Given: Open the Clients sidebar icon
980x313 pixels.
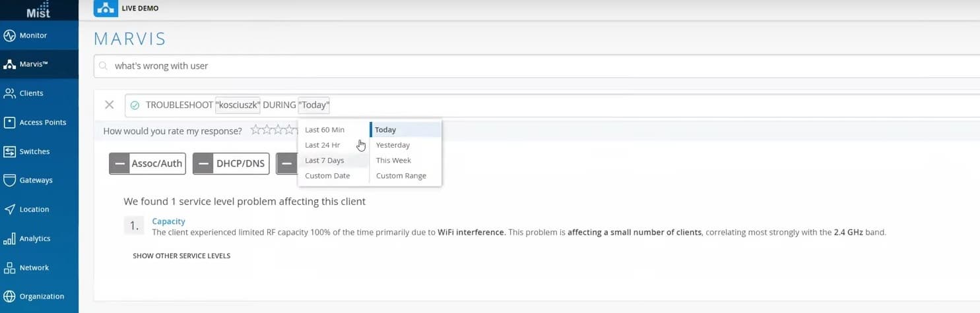Looking at the screenshot, I should pyautogui.click(x=9, y=94).
